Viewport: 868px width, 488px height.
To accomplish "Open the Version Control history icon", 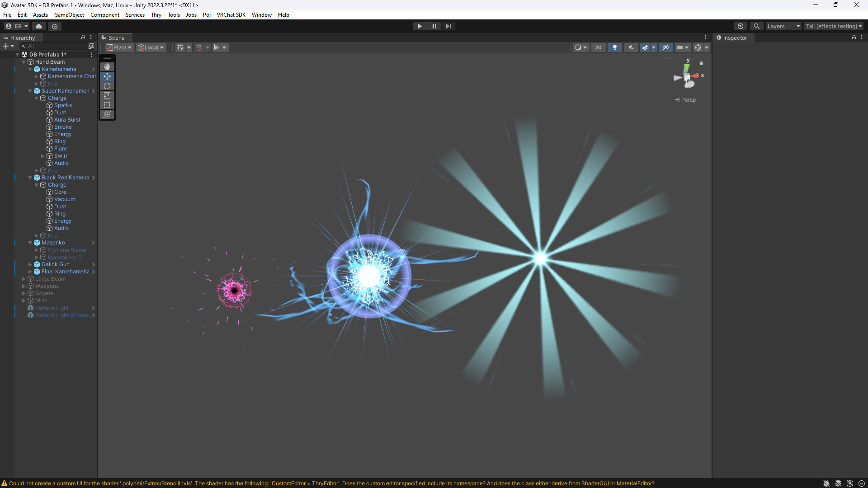I will pyautogui.click(x=741, y=26).
